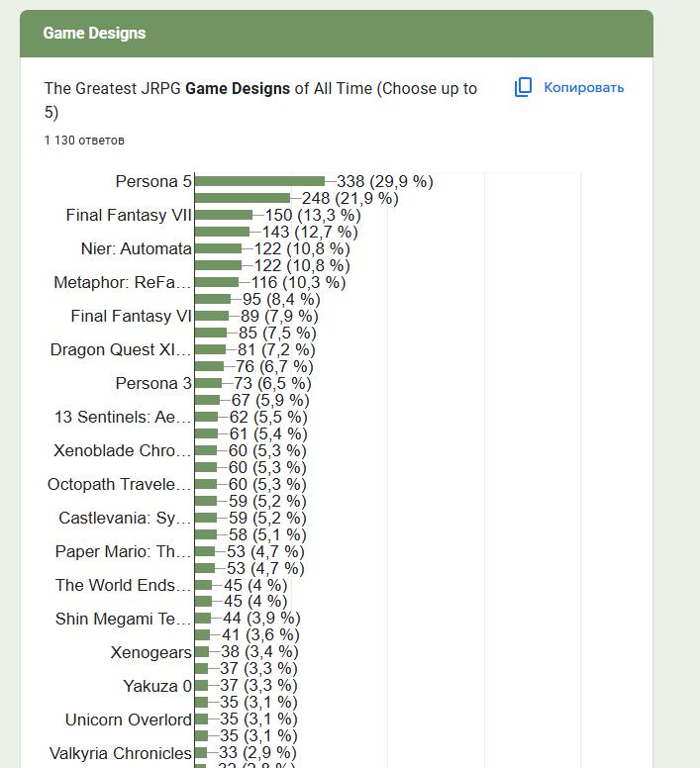
Task: Click the chart question title text
Action: click(x=260, y=100)
